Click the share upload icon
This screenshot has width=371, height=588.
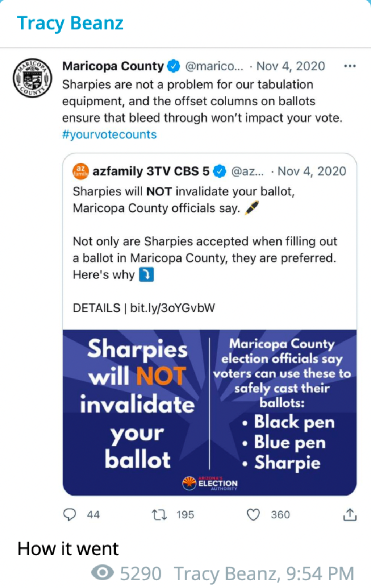coord(350,514)
